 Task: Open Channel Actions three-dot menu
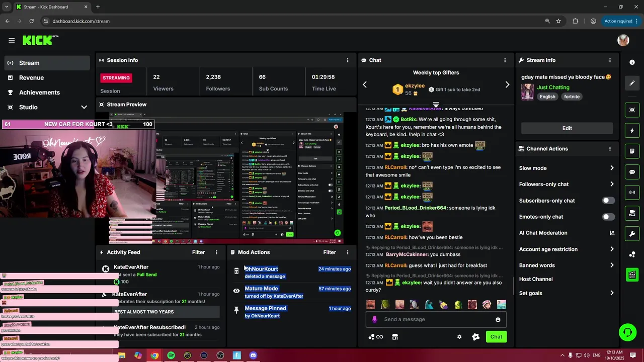click(x=610, y=149)
